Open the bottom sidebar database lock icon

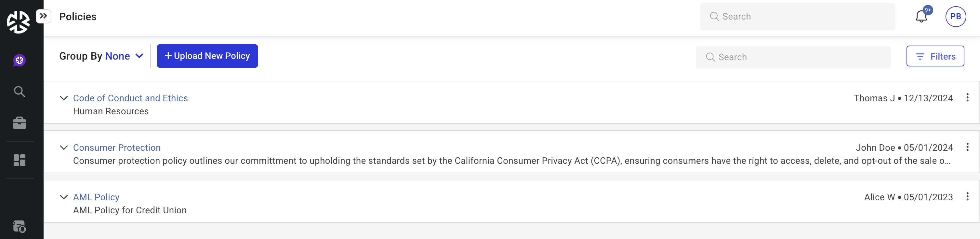coord(20,227)
